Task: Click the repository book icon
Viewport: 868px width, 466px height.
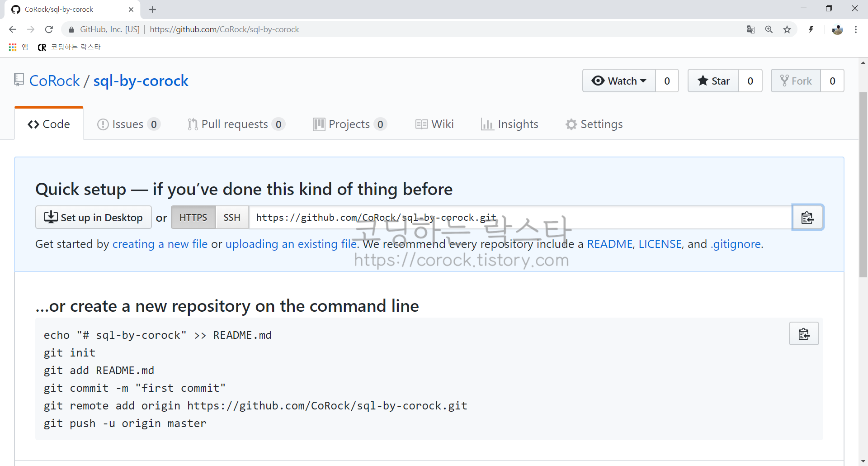Action: (19, 80)
